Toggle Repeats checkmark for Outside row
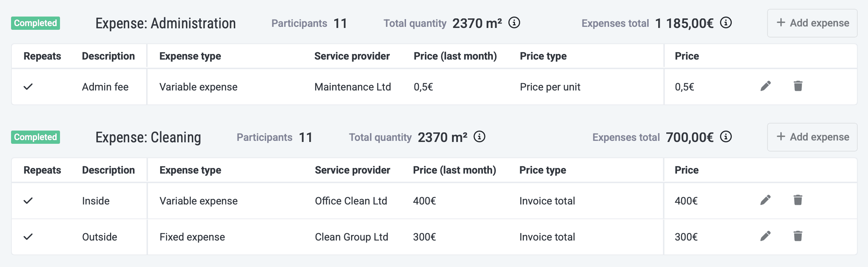 (x=28, y=237)
